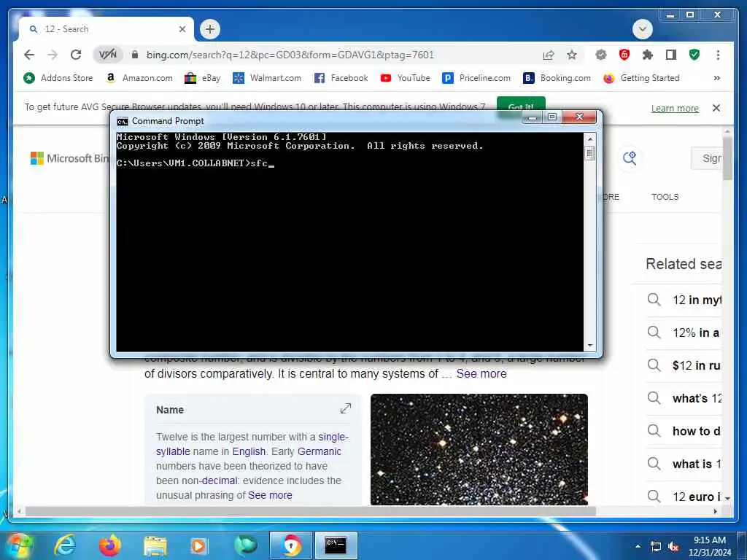This screenshot has width=747, height=560.
Task: Share this page icon in address bar
Action: (549, 55)
